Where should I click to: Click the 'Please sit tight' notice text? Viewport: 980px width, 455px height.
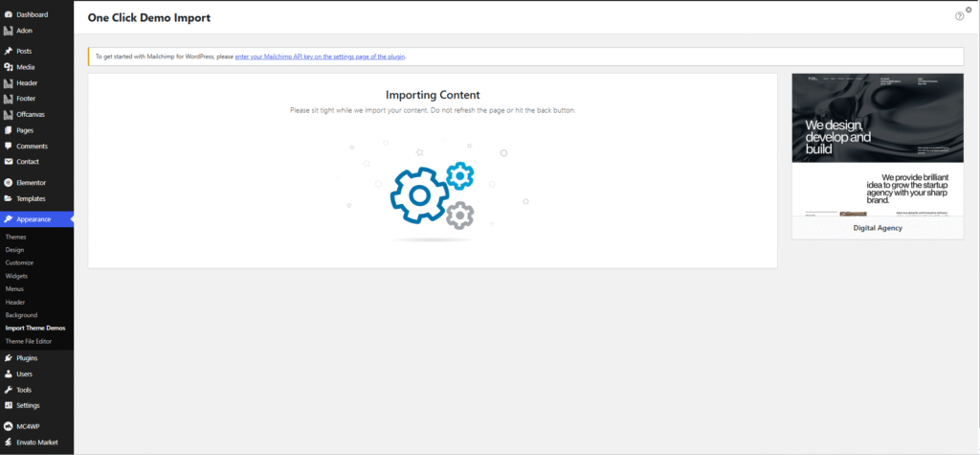433,110
